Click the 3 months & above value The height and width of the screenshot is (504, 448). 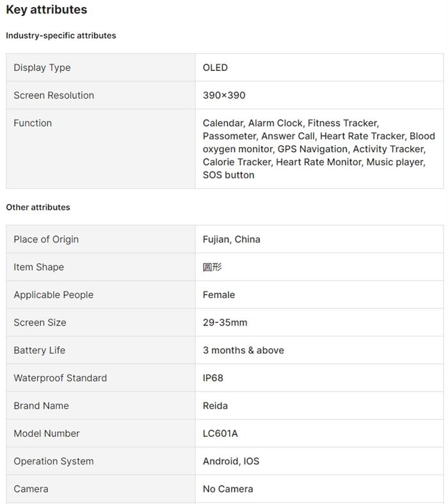(x=243, y=350)
